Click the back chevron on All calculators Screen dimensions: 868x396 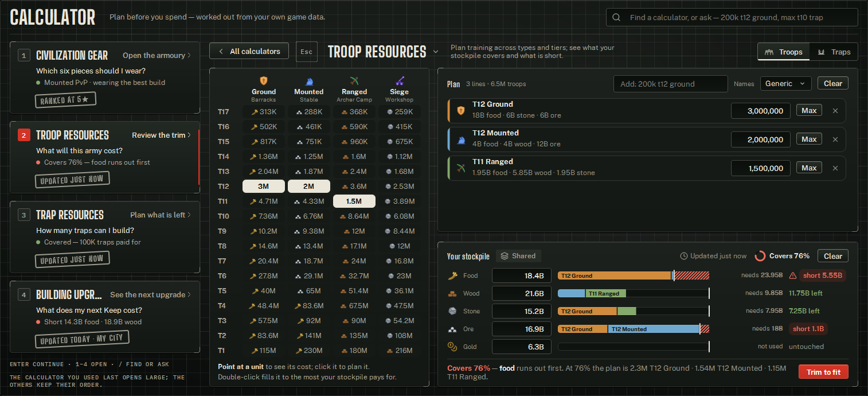point(221,51)
